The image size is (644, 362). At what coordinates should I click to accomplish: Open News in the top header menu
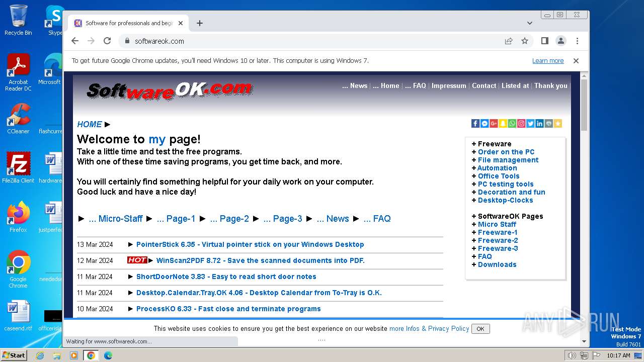(x=355, y=85)
